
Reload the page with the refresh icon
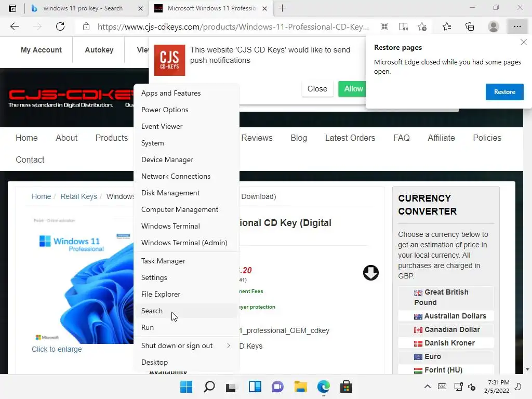point(60,26)
